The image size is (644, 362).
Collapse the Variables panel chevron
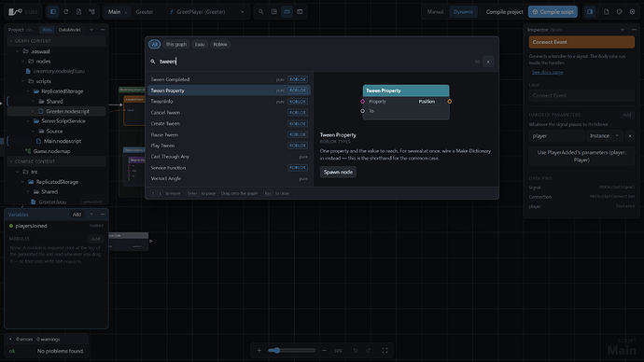point(91,215)
